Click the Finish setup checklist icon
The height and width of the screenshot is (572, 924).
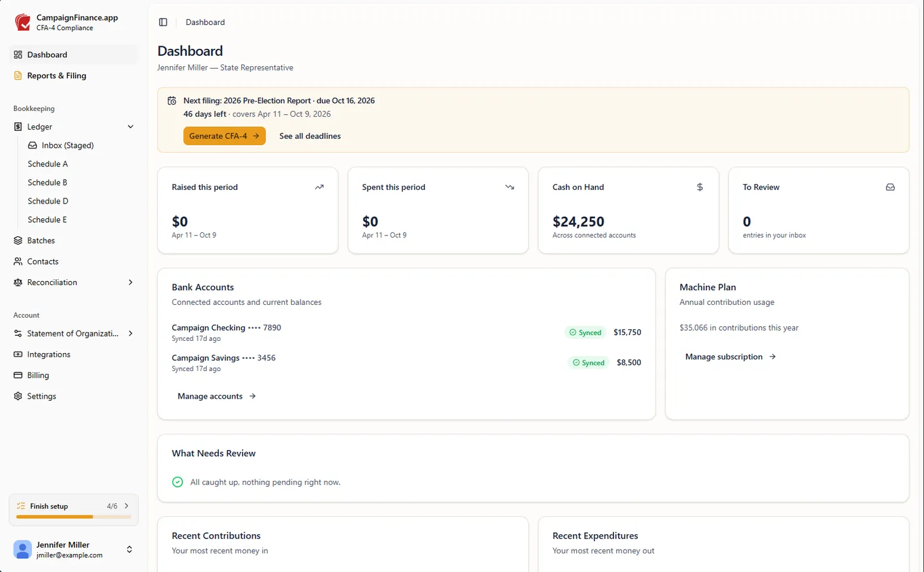[21, 507]
